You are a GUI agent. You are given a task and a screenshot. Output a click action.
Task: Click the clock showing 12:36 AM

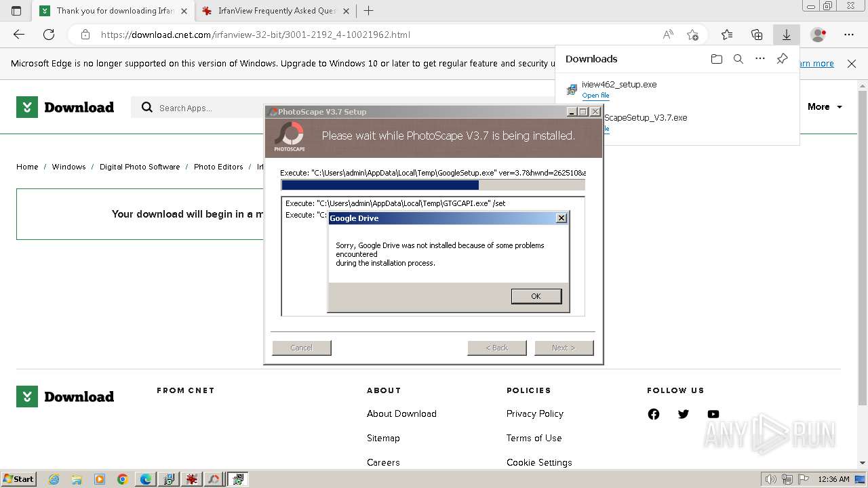point(834,479)
